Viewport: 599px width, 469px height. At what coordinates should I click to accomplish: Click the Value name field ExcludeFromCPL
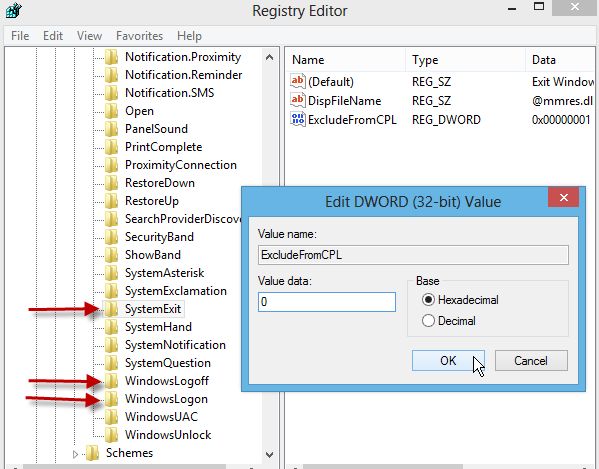point(413,255)
